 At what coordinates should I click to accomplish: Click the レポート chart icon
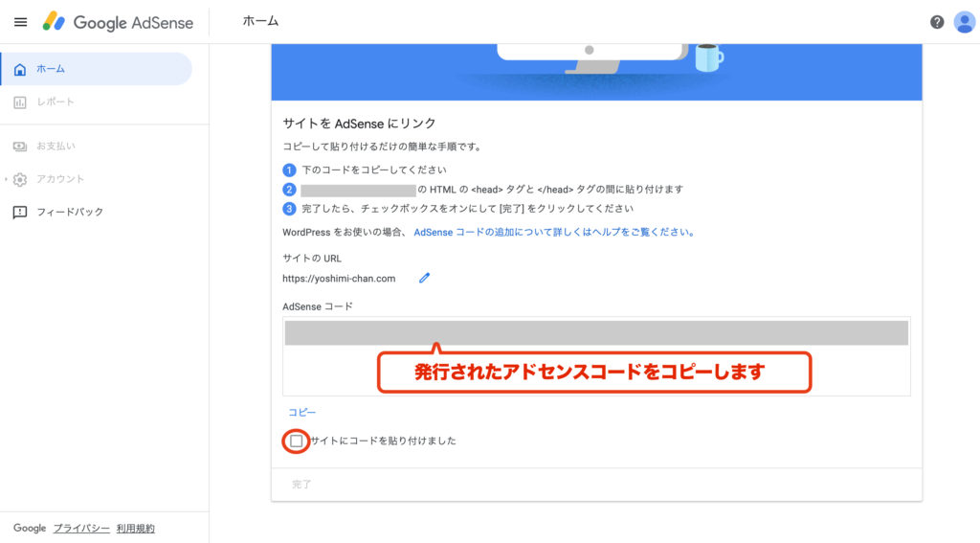pyautogui.click(x=20, y=102)
